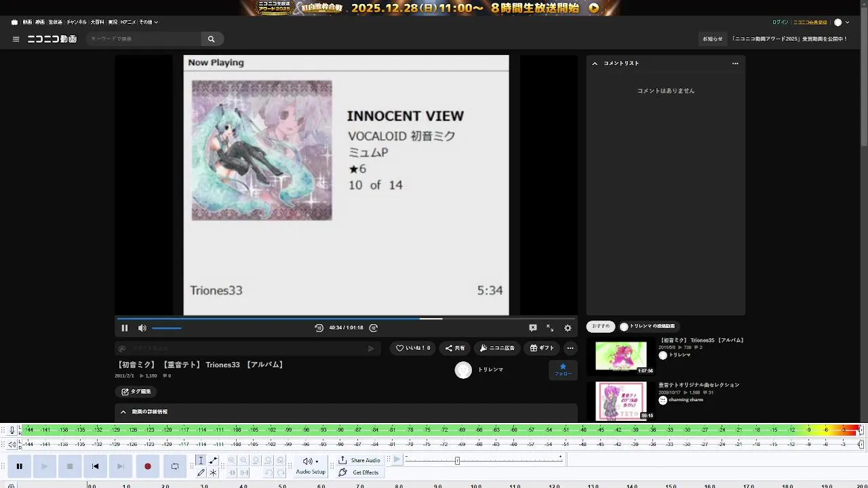The image size is (868, 488).
Task: Click the Play-at-Speed button in Audacity
Action: point(397,460)
